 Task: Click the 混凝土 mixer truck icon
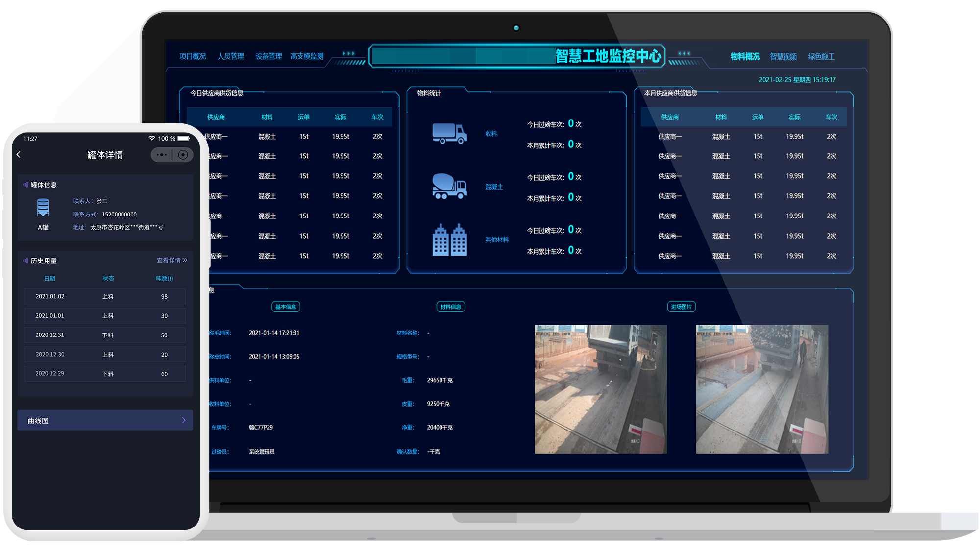point(449,186)
